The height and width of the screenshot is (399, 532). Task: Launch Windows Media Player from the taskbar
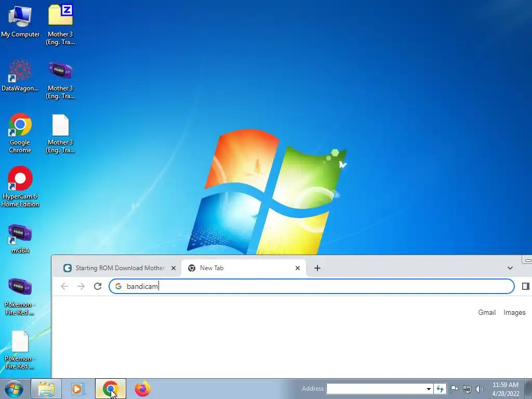[x=77, y=389]
